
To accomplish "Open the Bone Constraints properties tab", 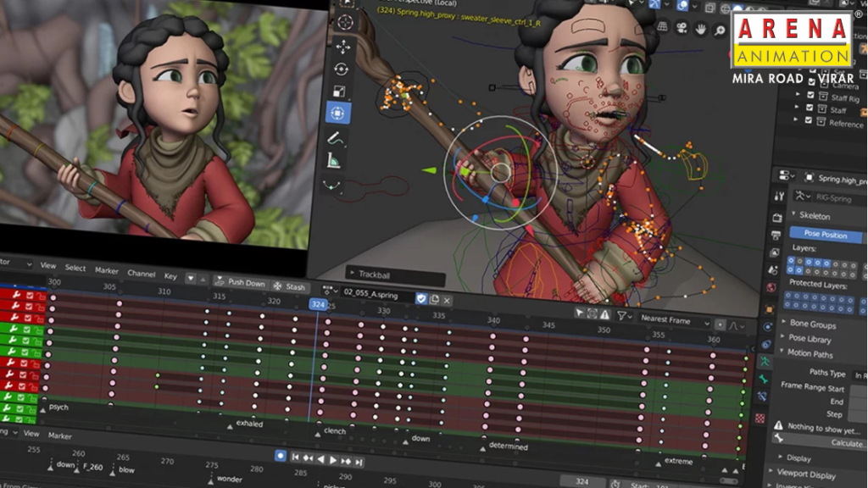I will point(762,396).
